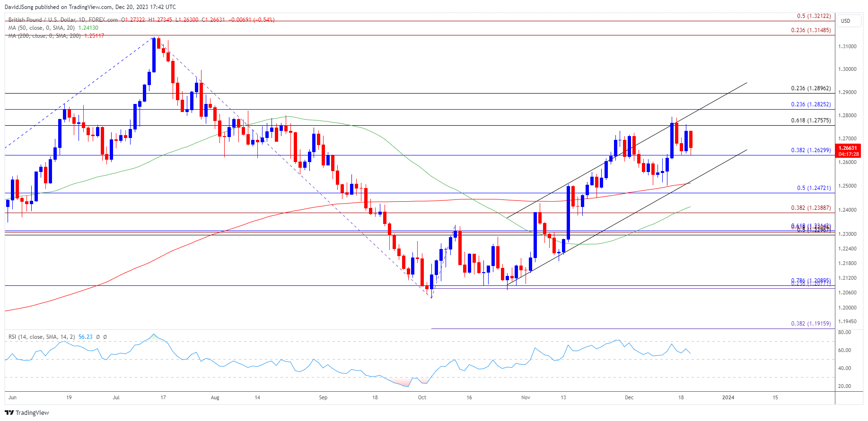The image size is (868, 421).
Task: Click the RSI value 56.23
Action: coord(85,337)
